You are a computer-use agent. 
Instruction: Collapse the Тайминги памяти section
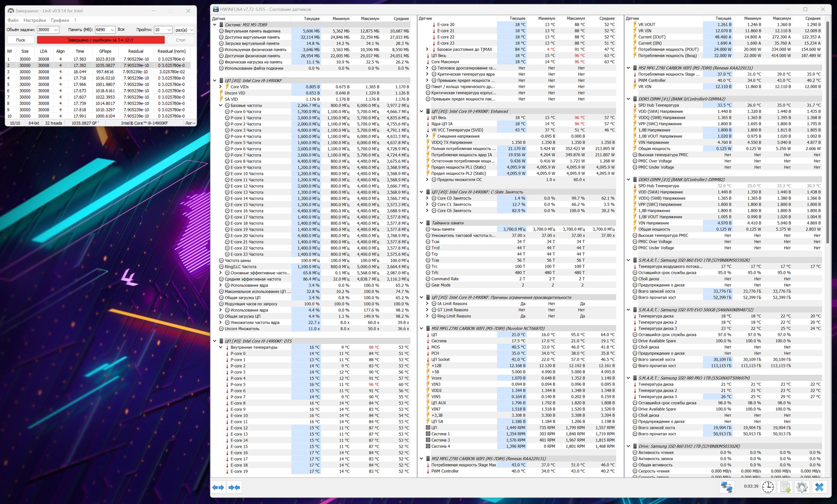click(x=421, y=223)
